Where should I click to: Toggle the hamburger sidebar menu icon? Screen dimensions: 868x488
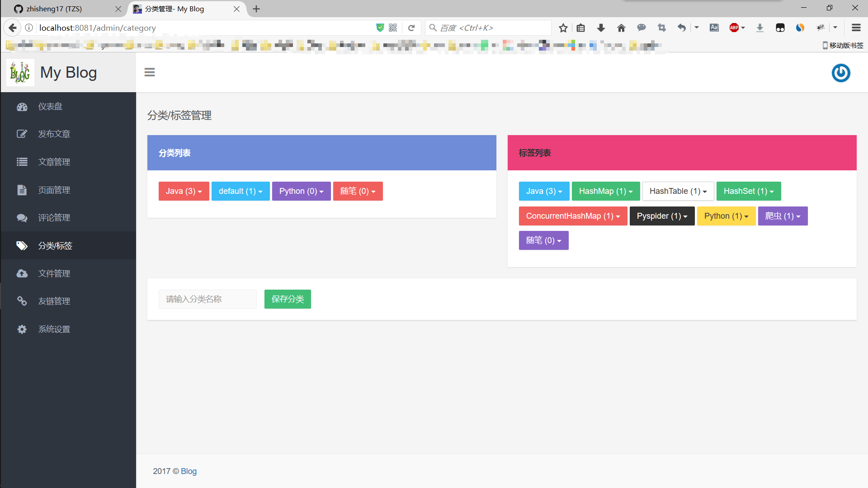click(x=150, y=72)
